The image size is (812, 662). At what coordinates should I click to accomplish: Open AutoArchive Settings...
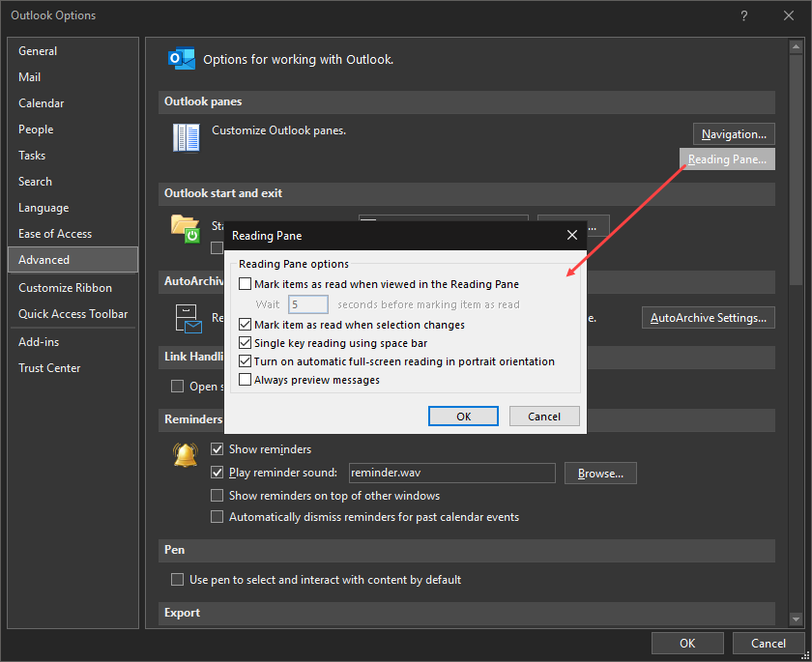(x=708, y=318)
